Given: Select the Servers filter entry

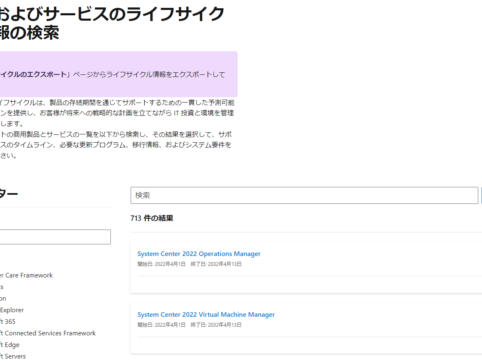Looking at the screenshot, I should click(x=13, y=356).
